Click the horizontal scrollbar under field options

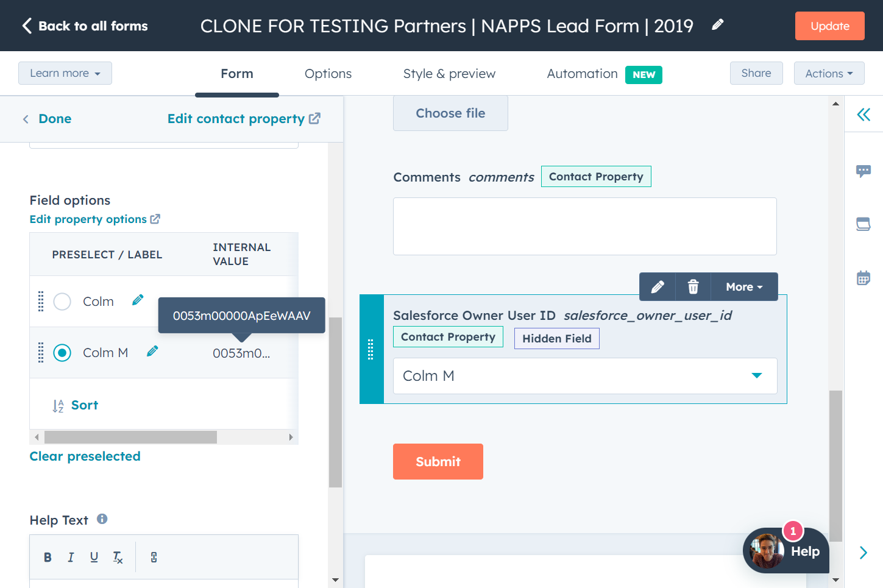pos(130,437)
